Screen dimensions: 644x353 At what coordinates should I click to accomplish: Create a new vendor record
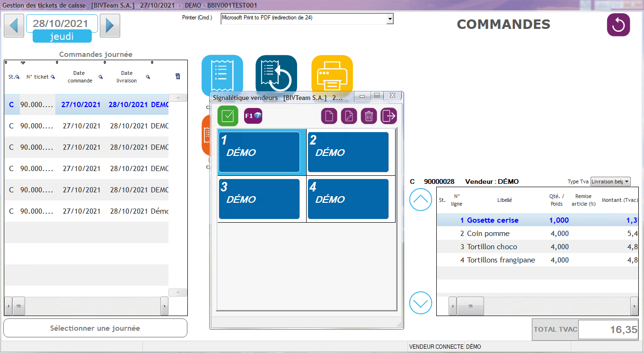(329, 116)
